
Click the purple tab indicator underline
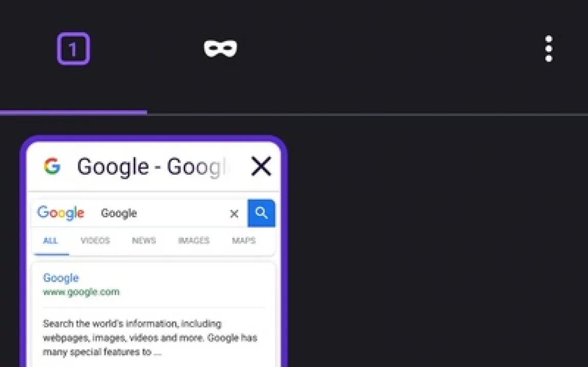point(73,112)
